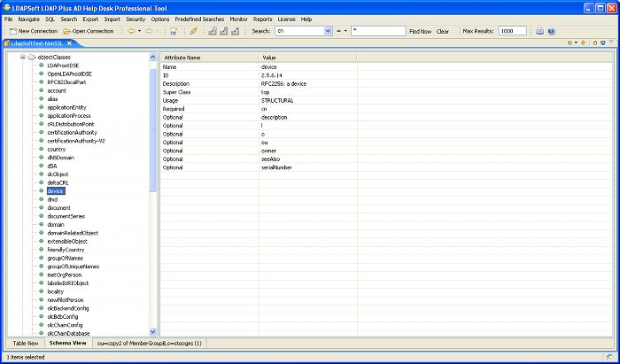
Task: Click the Max Results input field
Action: click(512, 31)
